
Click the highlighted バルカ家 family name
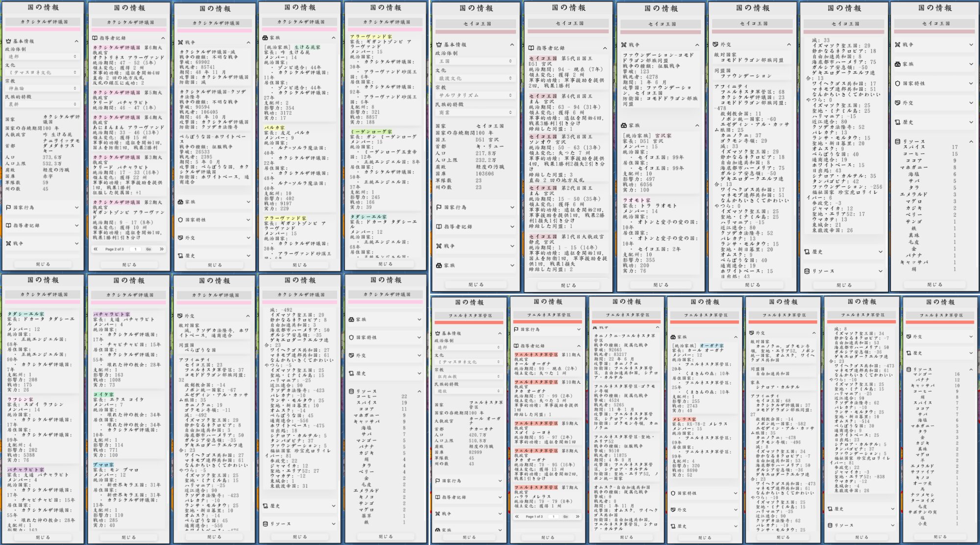pyautogui.click(x=274, y=127)
